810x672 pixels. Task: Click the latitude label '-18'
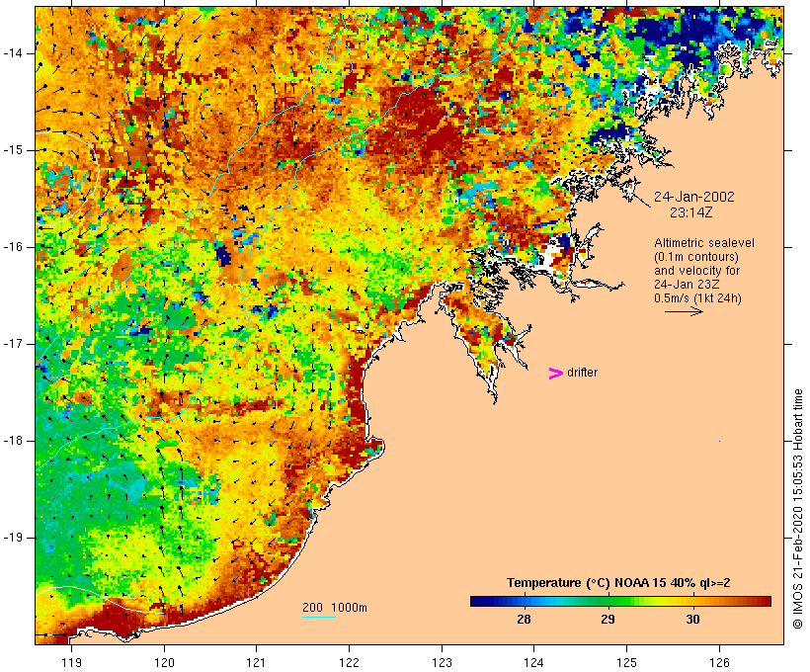(13, 441)
